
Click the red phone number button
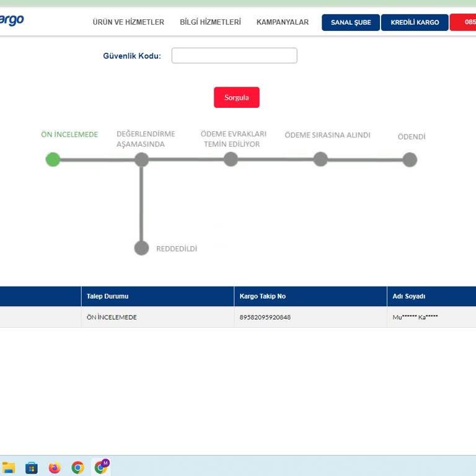coord(463,22)
